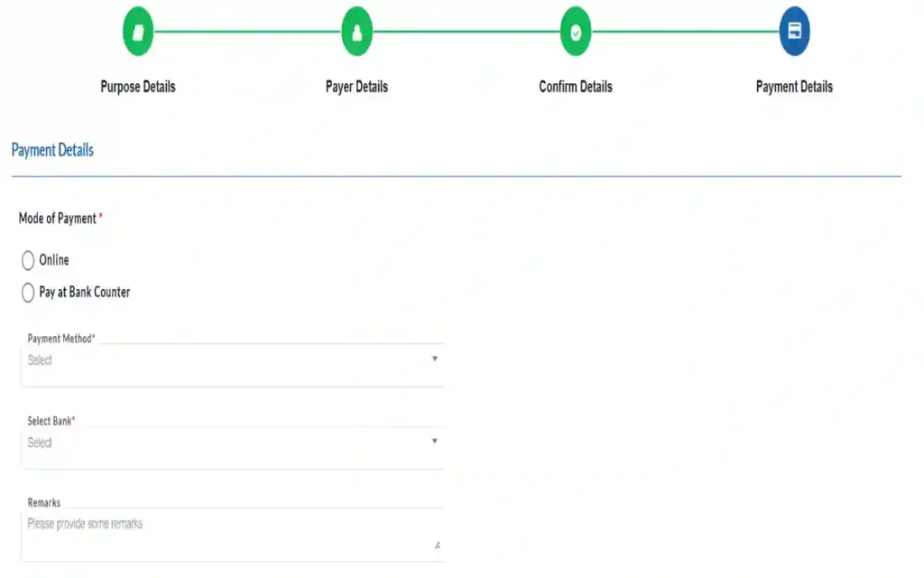Expand the Select Bank dropdown field
Viewport: 924px width, 578px height.
(226, 443)
